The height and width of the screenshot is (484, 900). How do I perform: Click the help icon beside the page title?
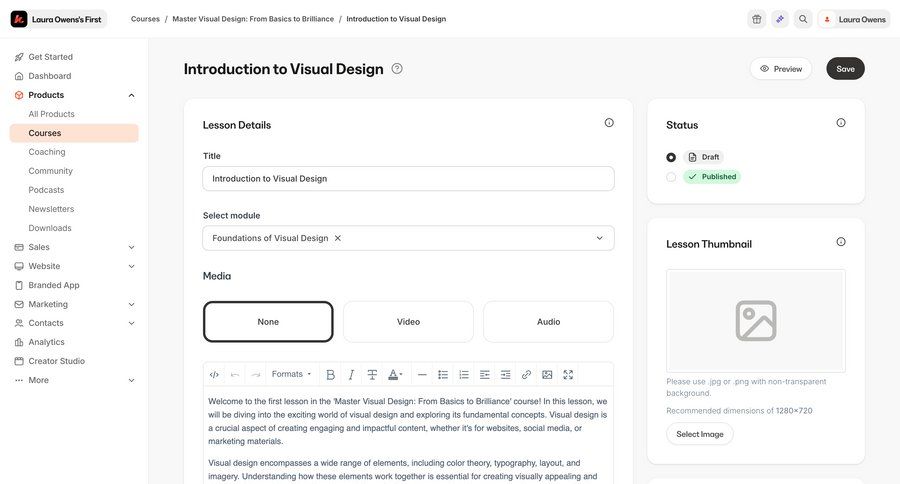(397, 68)
